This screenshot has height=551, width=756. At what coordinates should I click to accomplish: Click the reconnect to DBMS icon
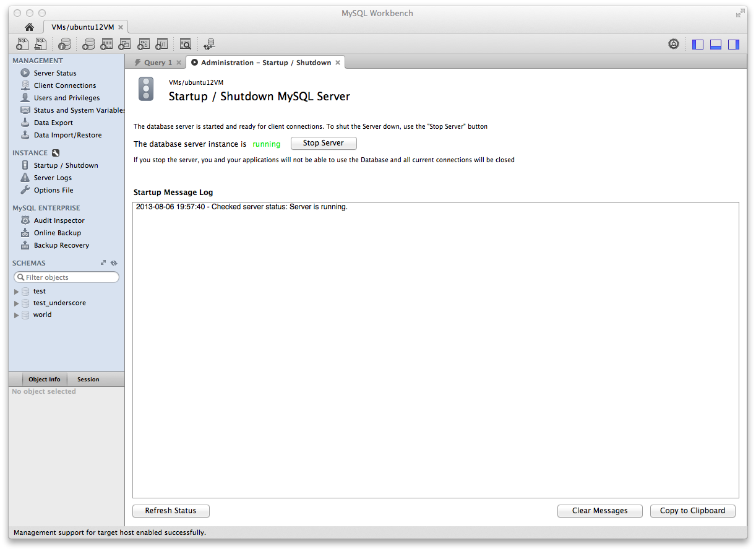click(x=209, y=44)
